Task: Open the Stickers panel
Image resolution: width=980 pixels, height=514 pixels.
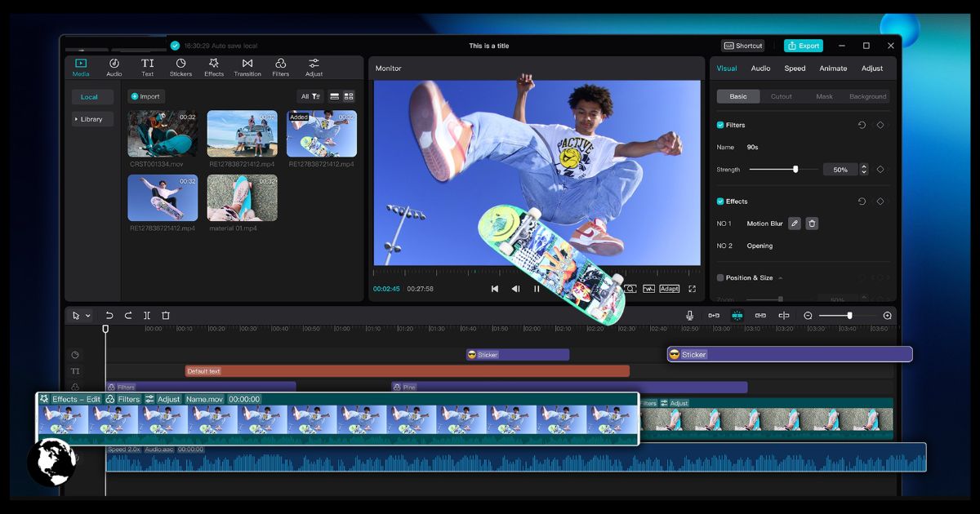Action: (180, 68)
